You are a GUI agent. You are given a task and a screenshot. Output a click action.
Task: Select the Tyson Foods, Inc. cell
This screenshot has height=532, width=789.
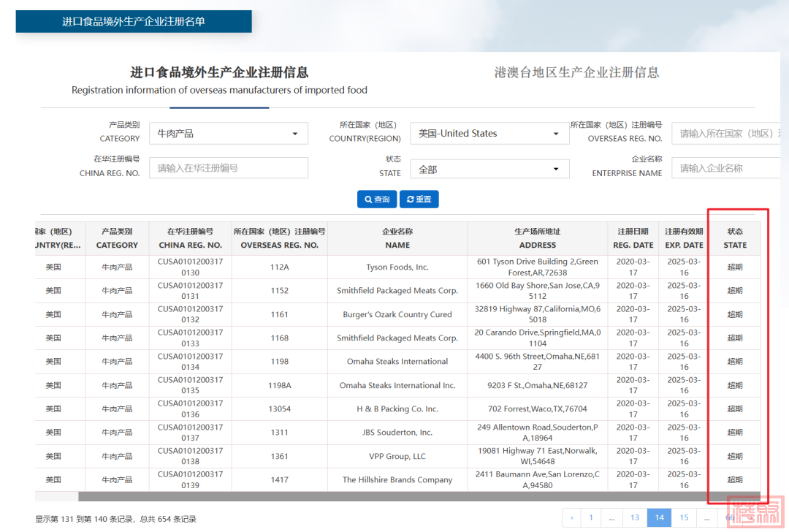pyautogui.click(x=397, y=267)
